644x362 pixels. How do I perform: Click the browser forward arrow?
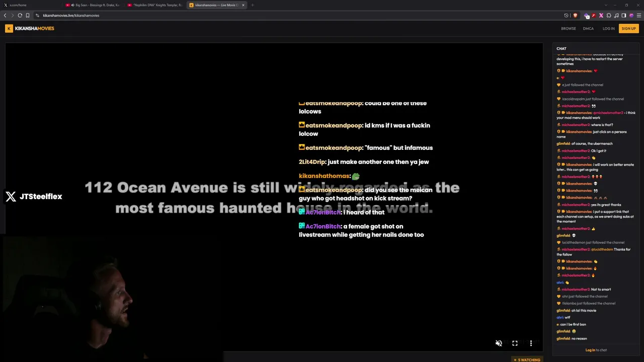(13, 16)
